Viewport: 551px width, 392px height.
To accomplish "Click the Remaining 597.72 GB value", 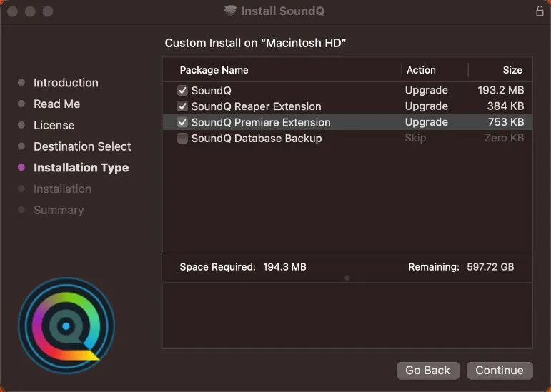I will (490, 267).
